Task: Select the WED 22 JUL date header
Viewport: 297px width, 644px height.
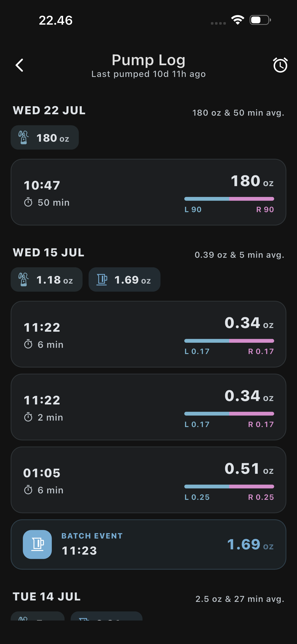Action: coord(49,110)
